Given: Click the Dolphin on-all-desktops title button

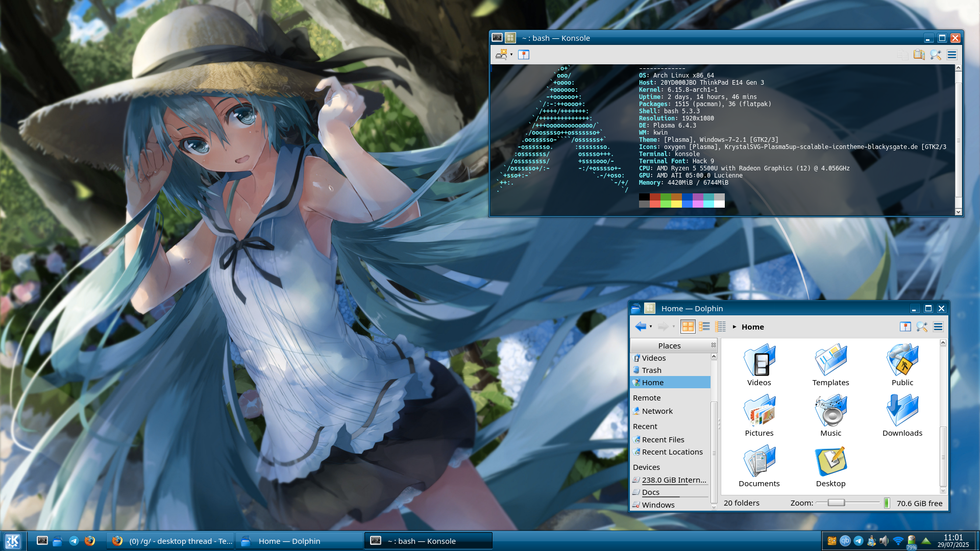Looking at the screenshot, I should click(x=649, y=308).
